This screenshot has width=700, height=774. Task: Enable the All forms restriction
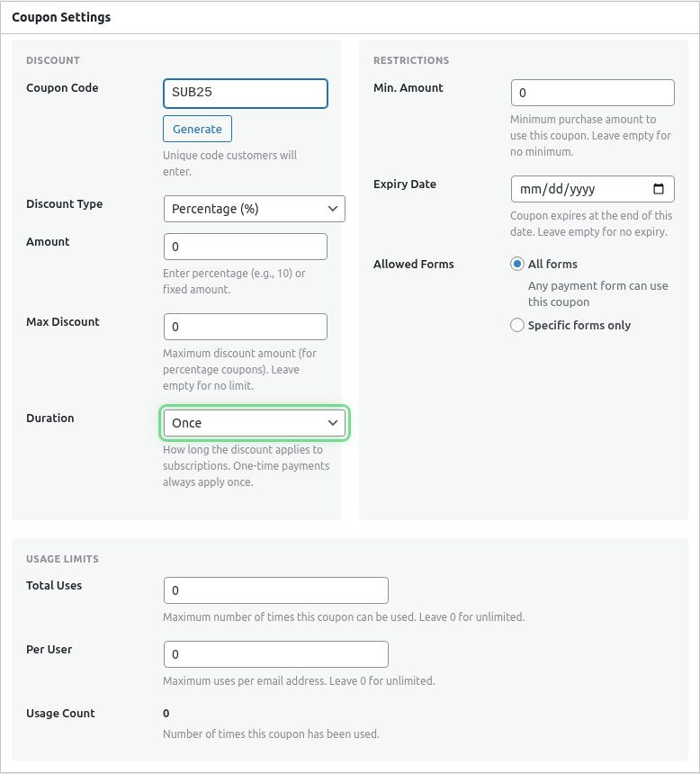517,264
